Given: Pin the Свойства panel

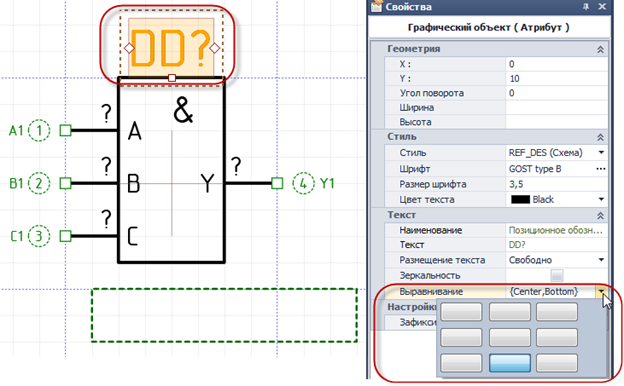Looking at the screenshot, I should click(586, 7).
